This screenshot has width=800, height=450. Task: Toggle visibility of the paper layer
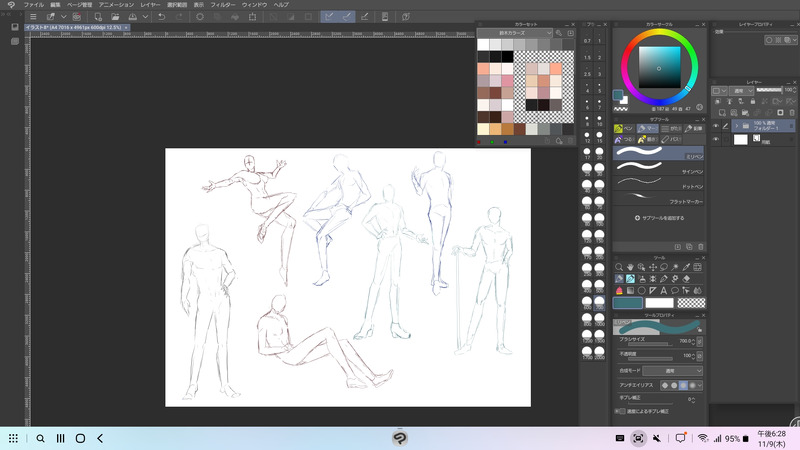(715, 141)
